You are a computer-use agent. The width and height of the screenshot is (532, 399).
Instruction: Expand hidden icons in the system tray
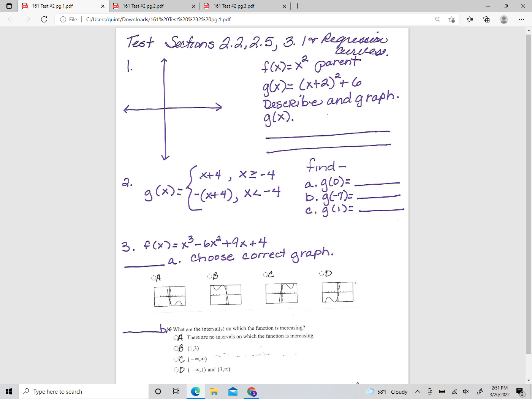[417, 391]
